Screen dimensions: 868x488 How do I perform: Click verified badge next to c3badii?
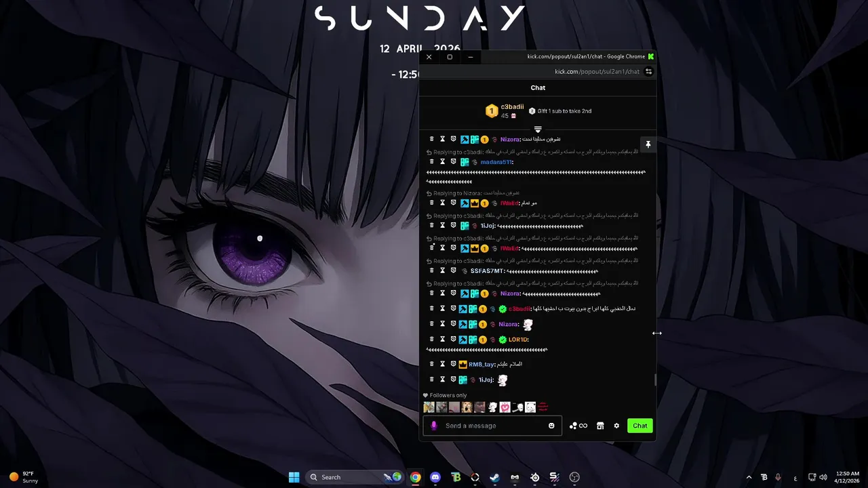(502, 309)
